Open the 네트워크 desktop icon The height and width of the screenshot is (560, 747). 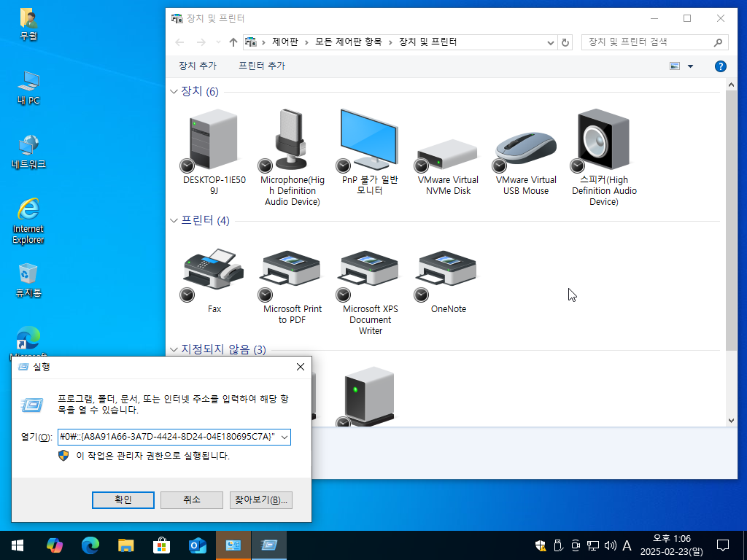click(28, 152)
